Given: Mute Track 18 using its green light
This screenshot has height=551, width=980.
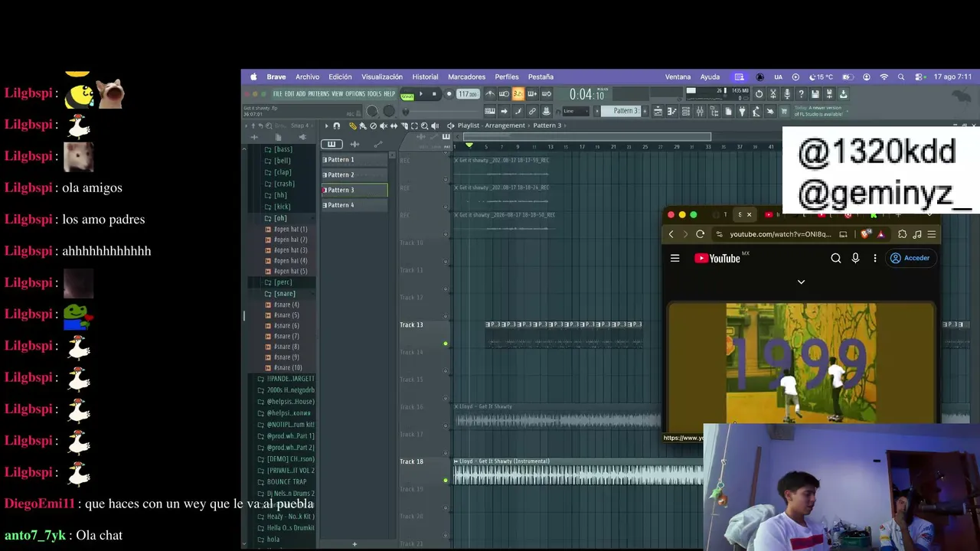Looking at the screenshot, I should click(446, 481).
